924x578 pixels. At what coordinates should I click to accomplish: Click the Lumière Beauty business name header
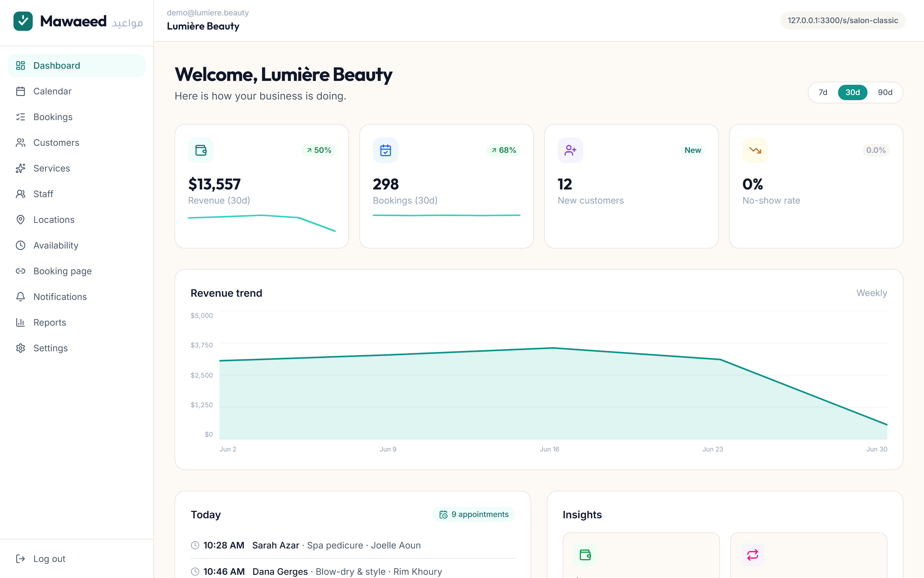[x=203, y=26]
